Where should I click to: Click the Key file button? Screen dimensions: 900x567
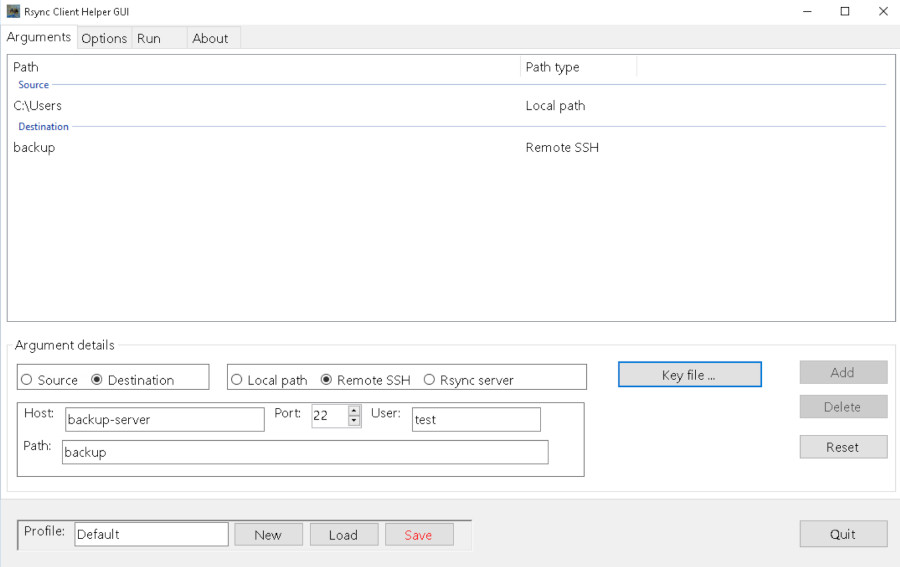pyautogui.click(x=689, y=375)
